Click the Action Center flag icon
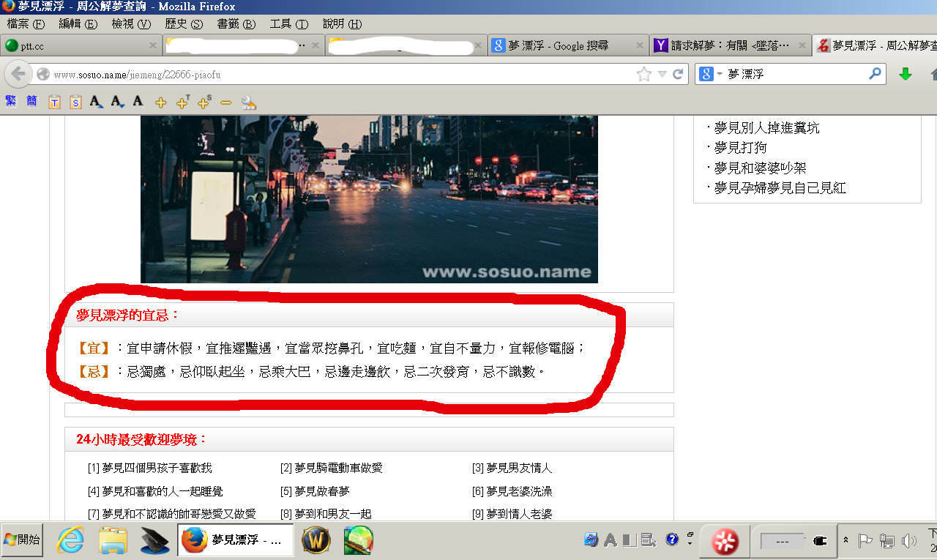 click(x=865, y=541)
